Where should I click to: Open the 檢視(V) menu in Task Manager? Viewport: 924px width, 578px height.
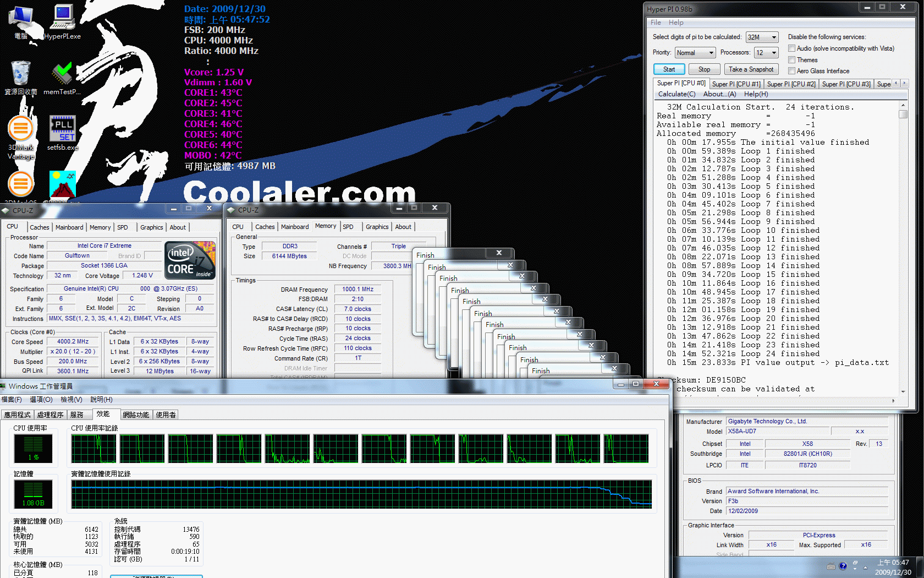click(x=71, y=400)
